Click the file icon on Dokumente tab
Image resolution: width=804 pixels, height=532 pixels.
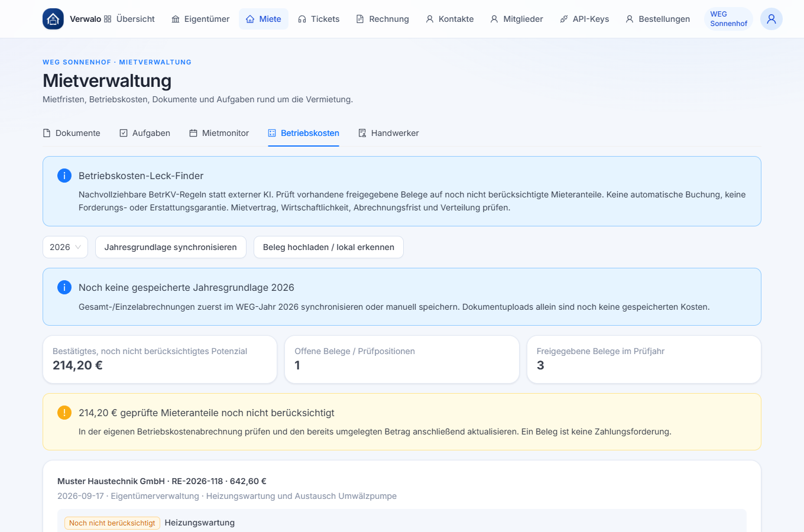[47, 133]
